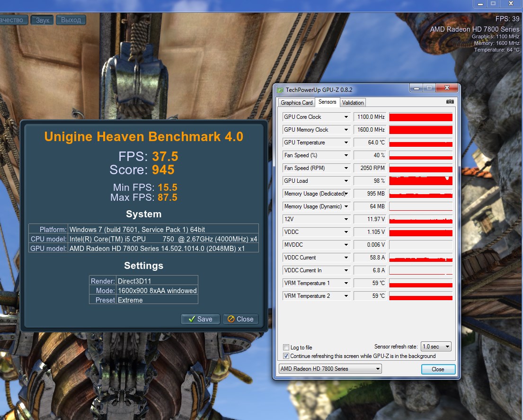The width and height of the screenshot is (523, 420).
Task: Open the Sensor refresh rate dropdown
Action: 436,347
